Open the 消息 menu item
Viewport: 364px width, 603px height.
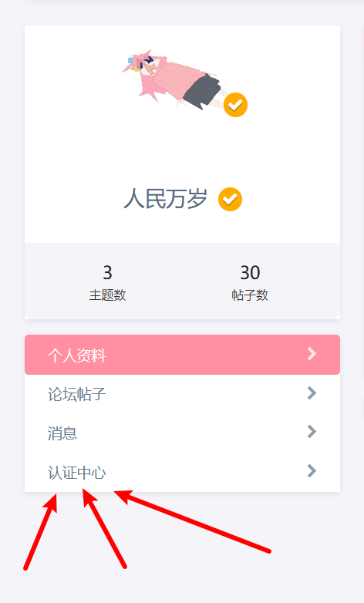(182, 433)
